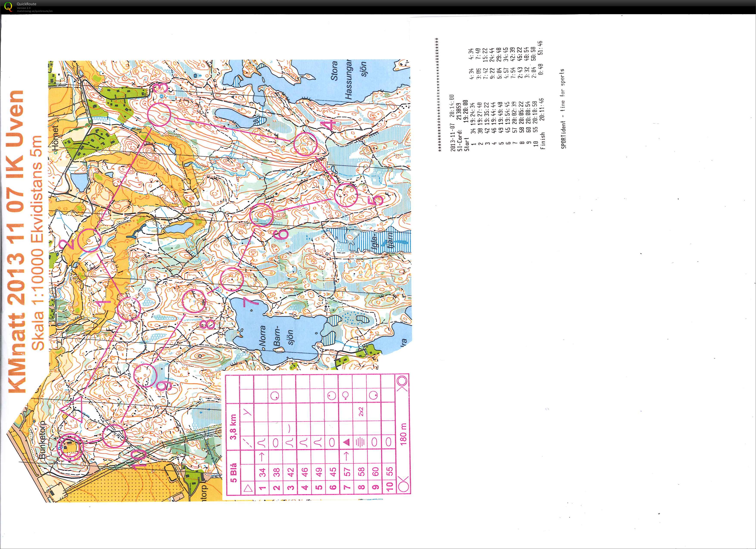Viewport: 756px width, 549px height.
Task: Click the QuickRoute logo icon
Action: click(x=8, y=7)
